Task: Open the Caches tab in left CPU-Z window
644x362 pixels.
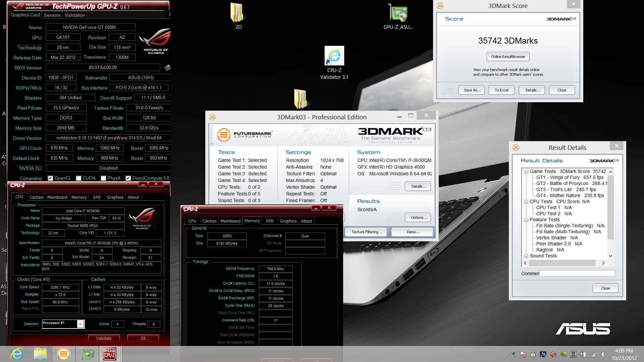Action: coord(36,197)
